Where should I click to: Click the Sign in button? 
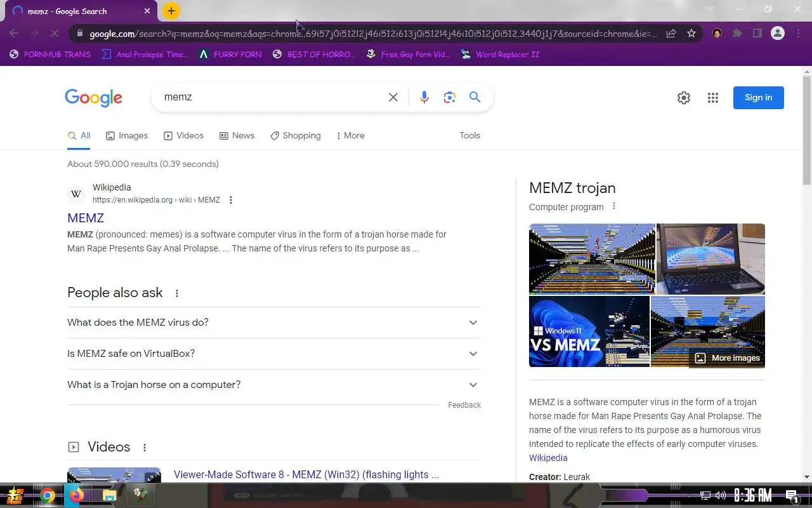(759, 98)
